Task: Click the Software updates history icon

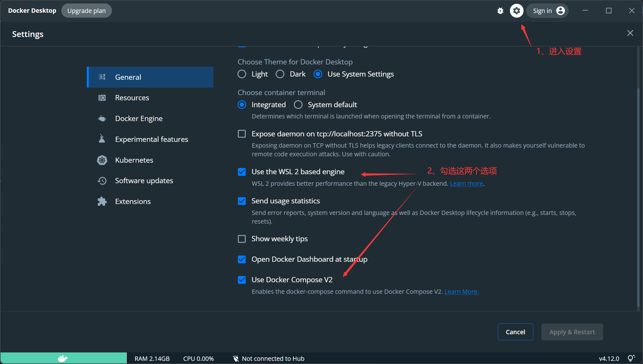Action: 102,181
